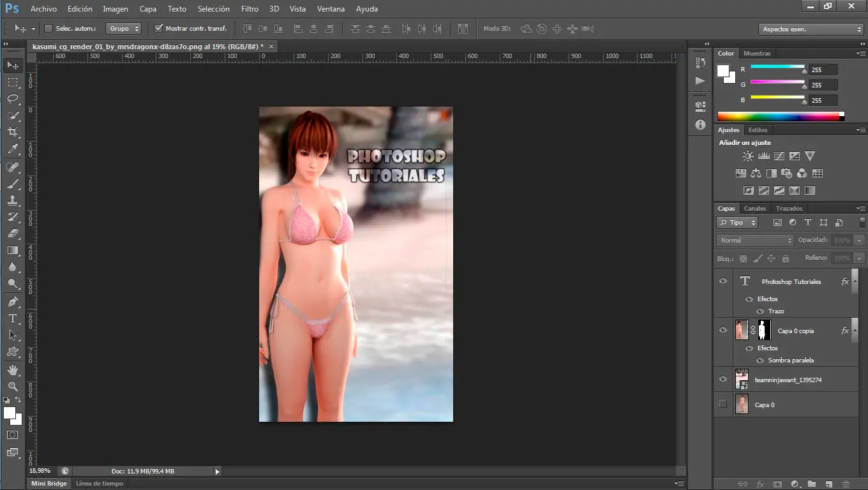This screenshot has width=868, height=490.
Task: Show the Capa 0 layer
Action: pos(722,404)
